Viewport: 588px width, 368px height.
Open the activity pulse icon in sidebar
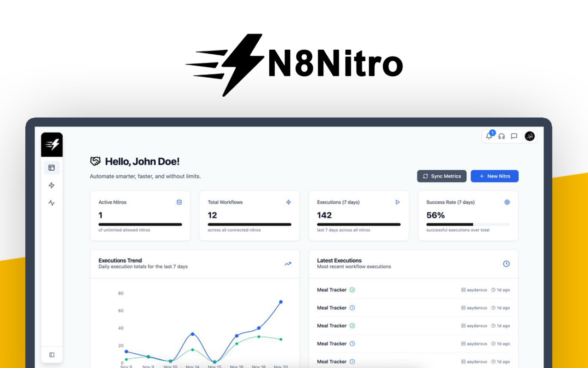click(x=51, y=203)
